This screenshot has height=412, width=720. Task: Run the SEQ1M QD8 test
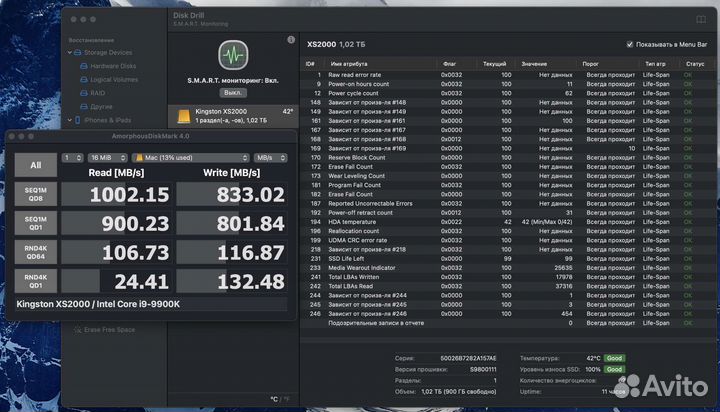pyautogui.click(x=36, y=194)
